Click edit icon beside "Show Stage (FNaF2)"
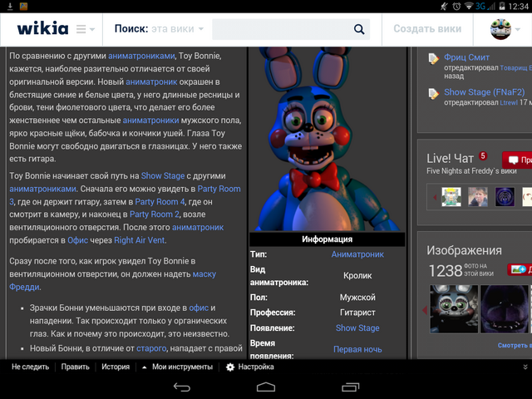This screenshot has height=399, width=532. 433,94
